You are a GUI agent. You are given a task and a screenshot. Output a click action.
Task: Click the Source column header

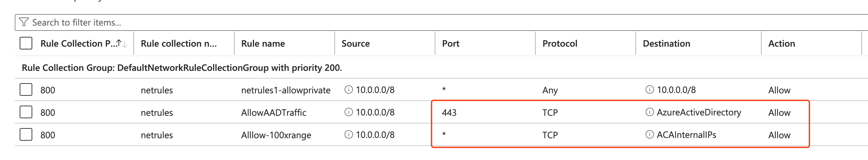(x=355, y=44)
